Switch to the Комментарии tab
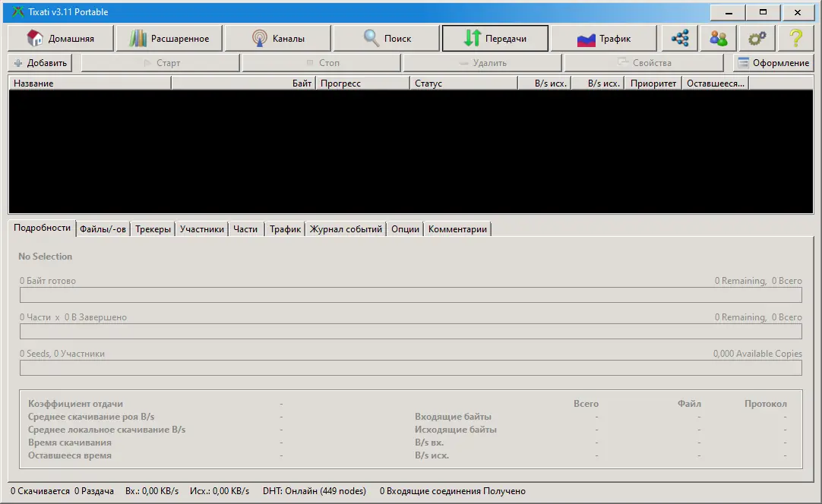Viewport: 822px width, 504px height. 457,229
